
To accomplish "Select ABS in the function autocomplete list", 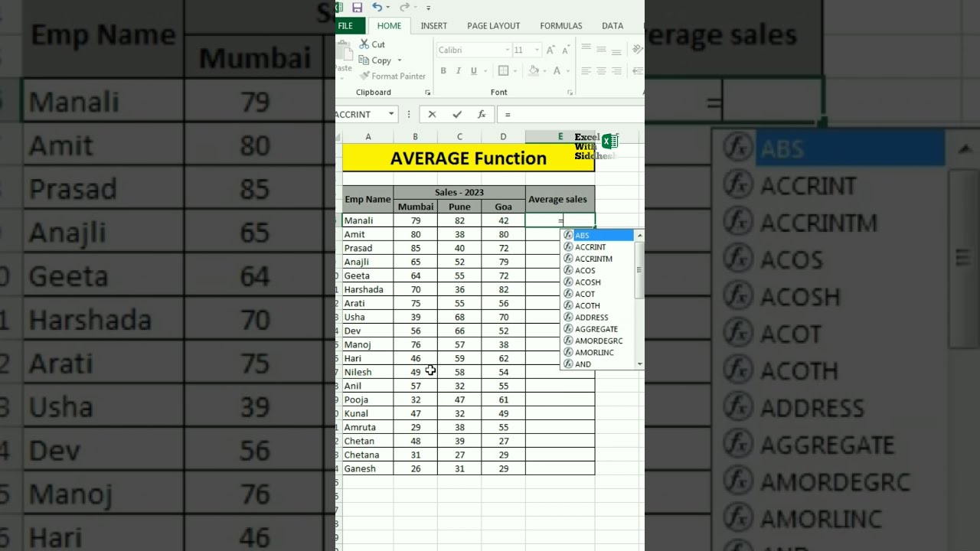I will pyautogui.click(x=598, y=236).
